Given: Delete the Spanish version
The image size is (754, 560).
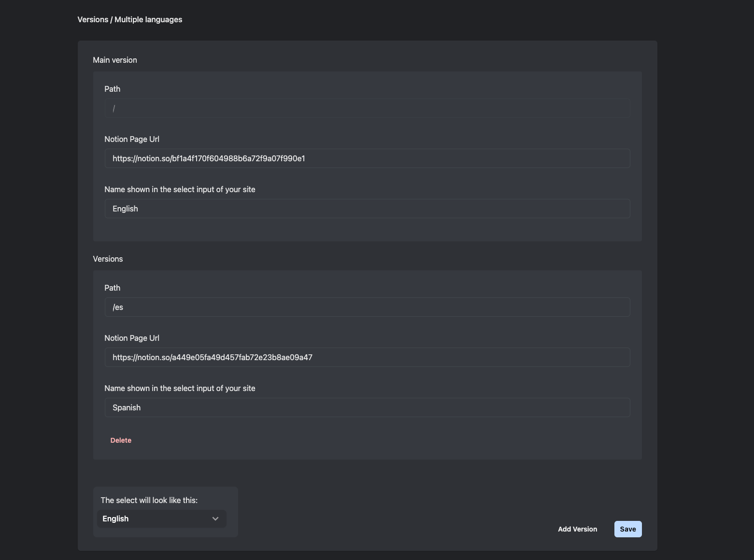Looking at the screenshot, I should tap(121, 440).
